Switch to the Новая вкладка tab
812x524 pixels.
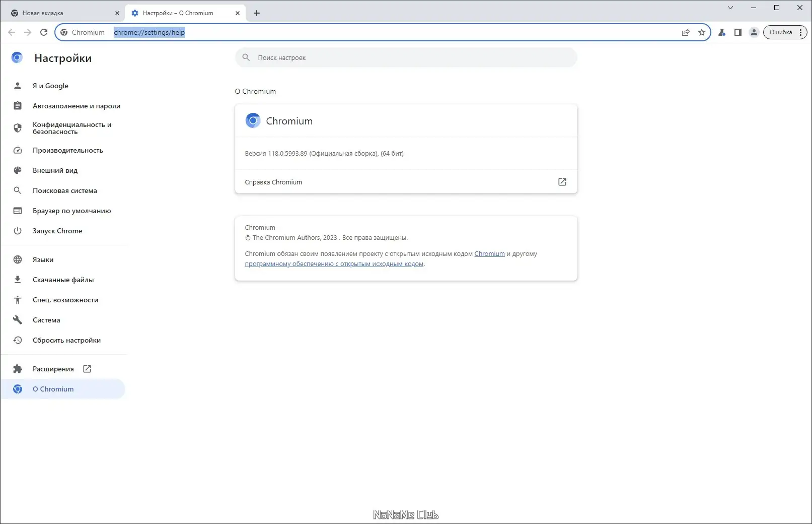point(61,13)
